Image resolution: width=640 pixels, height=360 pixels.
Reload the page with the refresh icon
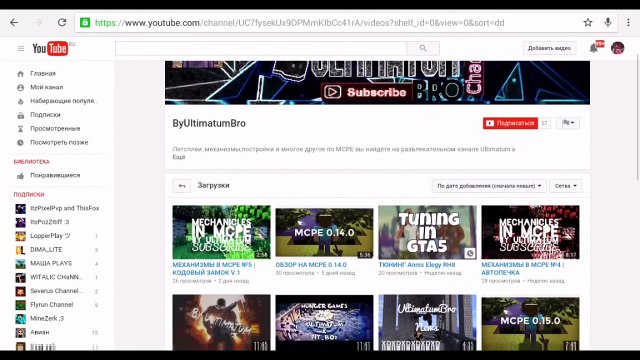(x=62, y=22)
